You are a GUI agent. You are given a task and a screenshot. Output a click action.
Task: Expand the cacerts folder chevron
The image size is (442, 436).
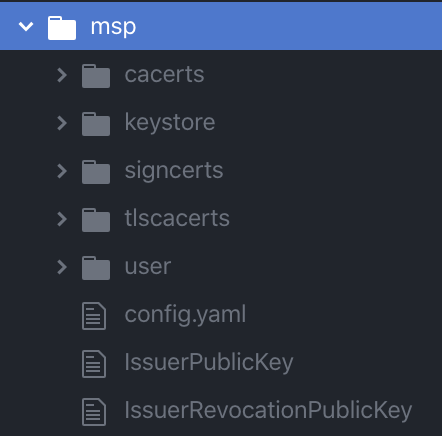pos(62,75)
